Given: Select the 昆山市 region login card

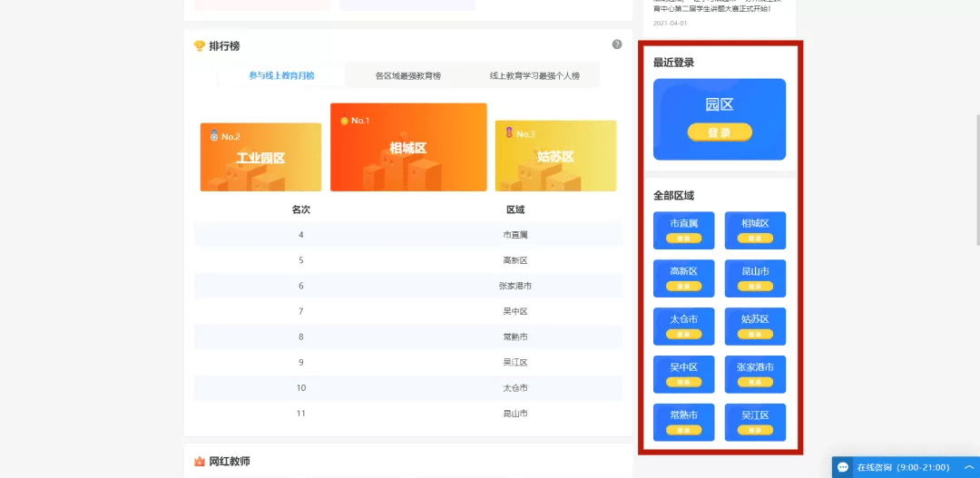Looking at the screenshot, I should pyautogui.click(x=755, y=278).
